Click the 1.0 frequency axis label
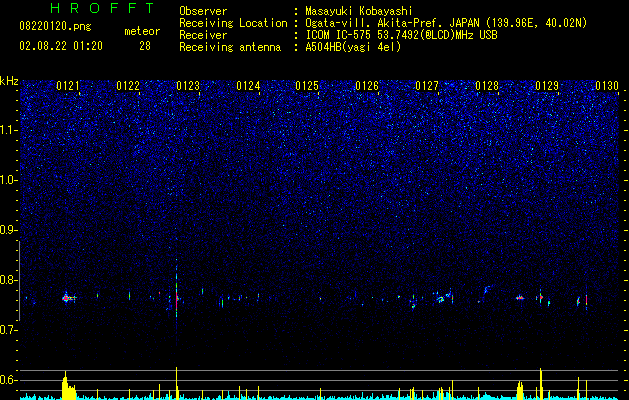629x400 pixels. pyautogui.click(x=9, y=180)
